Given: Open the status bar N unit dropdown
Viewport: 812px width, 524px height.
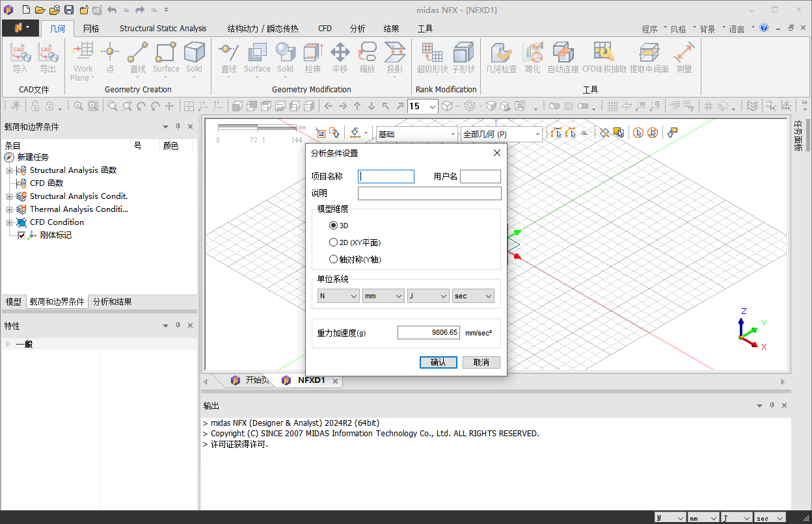Looking at the screenshot, I should [x=670, y=518].
